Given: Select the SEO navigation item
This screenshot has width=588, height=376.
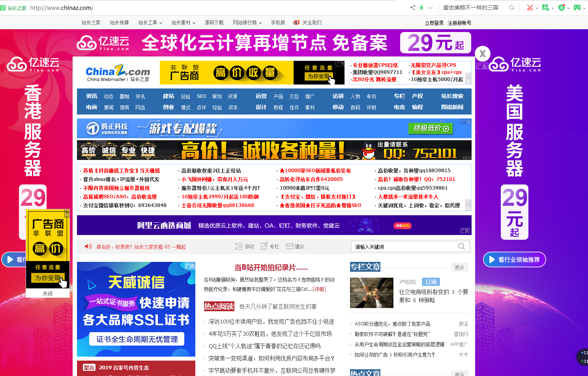Looking at the screenshot, I should pos(201,96).
